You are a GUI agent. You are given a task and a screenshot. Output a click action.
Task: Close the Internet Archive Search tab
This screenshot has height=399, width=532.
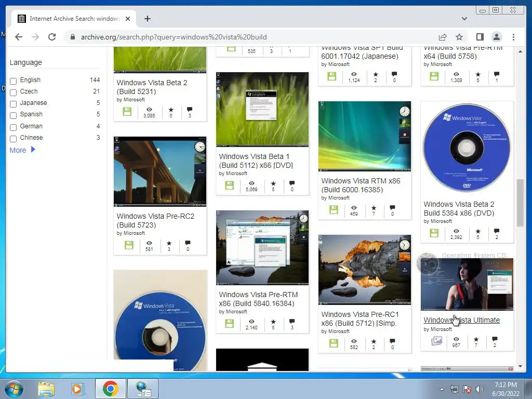[128, 19]
